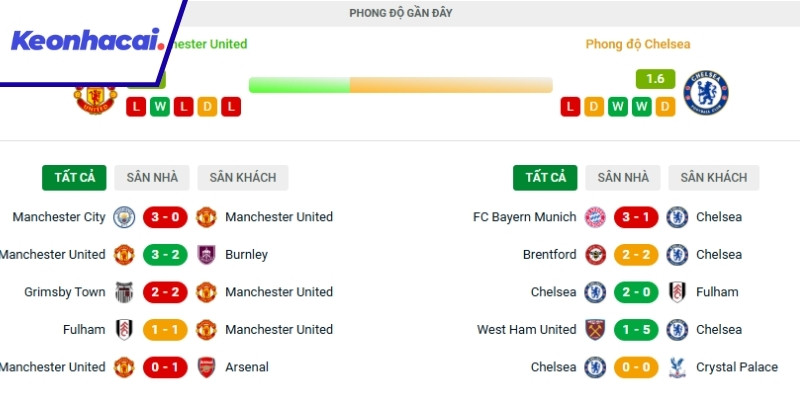Click the Phong độ Chelsea heading link
Image resolution: width=800 pixels, height=400 pixels.
click(x=638, y=44)
